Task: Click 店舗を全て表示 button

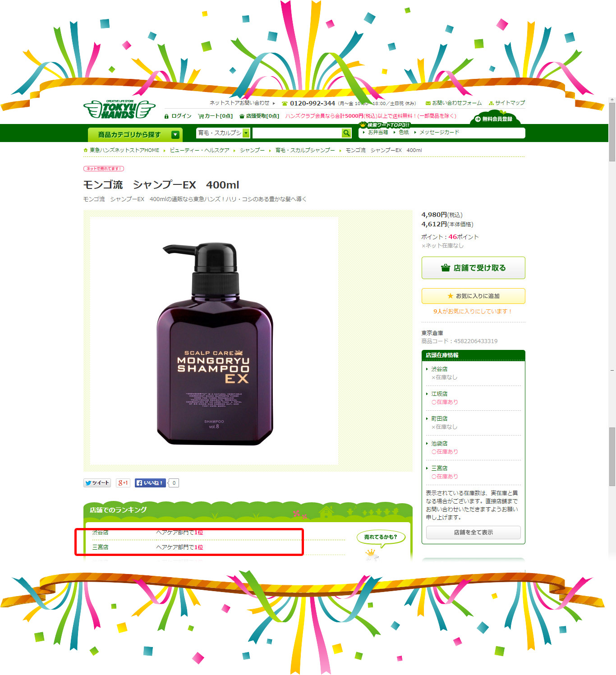Action: 473,533
